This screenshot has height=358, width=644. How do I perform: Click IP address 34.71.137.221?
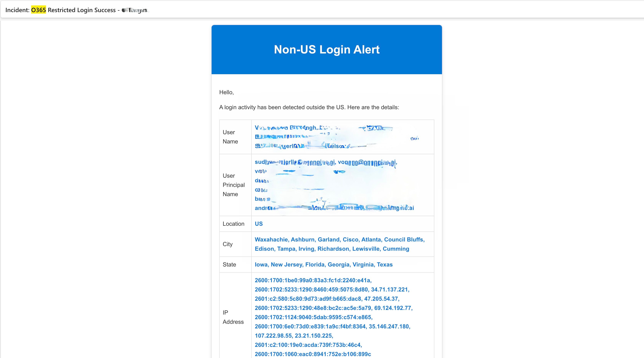(x=389, y=290)
